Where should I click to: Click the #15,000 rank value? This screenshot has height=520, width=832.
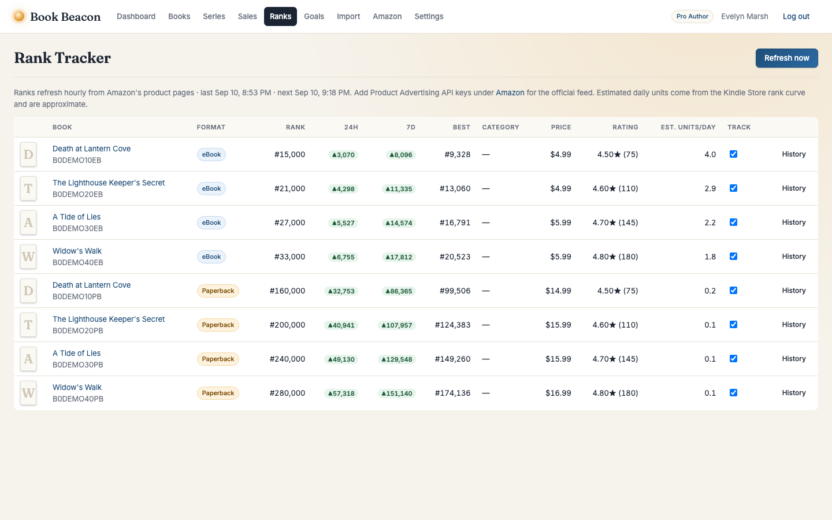coord(289,154)
